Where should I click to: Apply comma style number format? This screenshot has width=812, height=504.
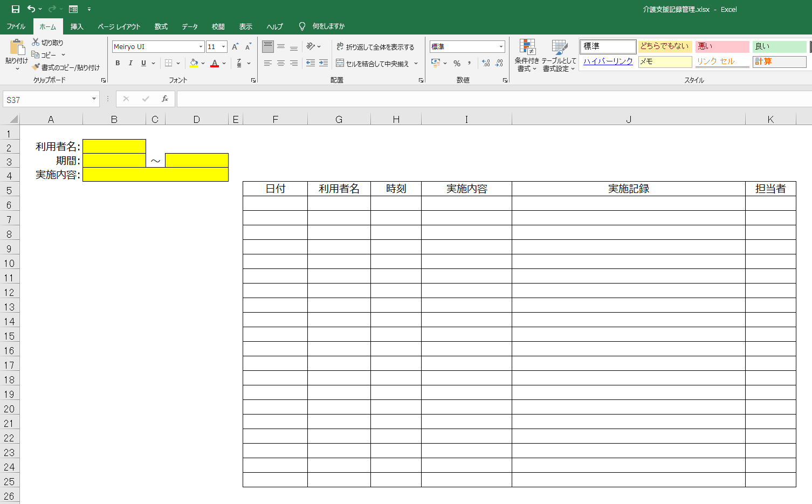470,63
